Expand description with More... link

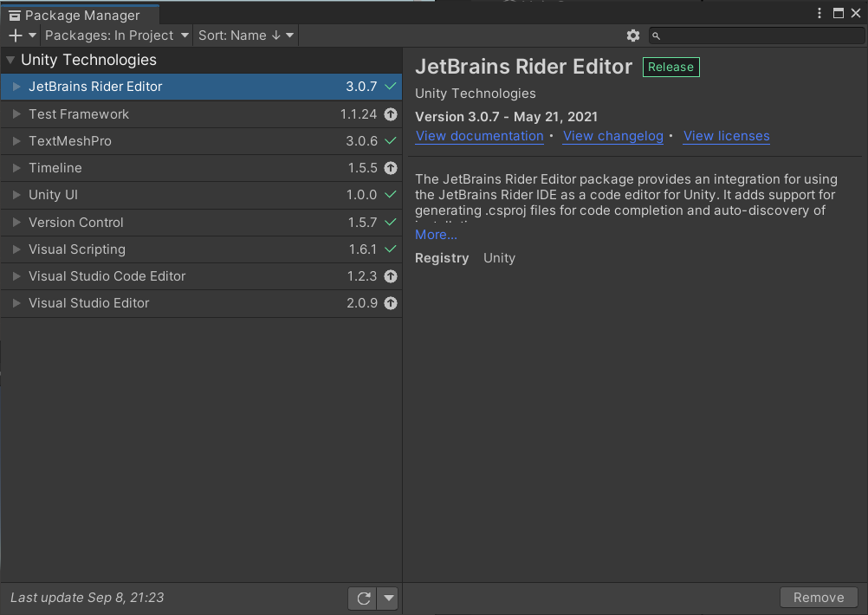[436, 235]
